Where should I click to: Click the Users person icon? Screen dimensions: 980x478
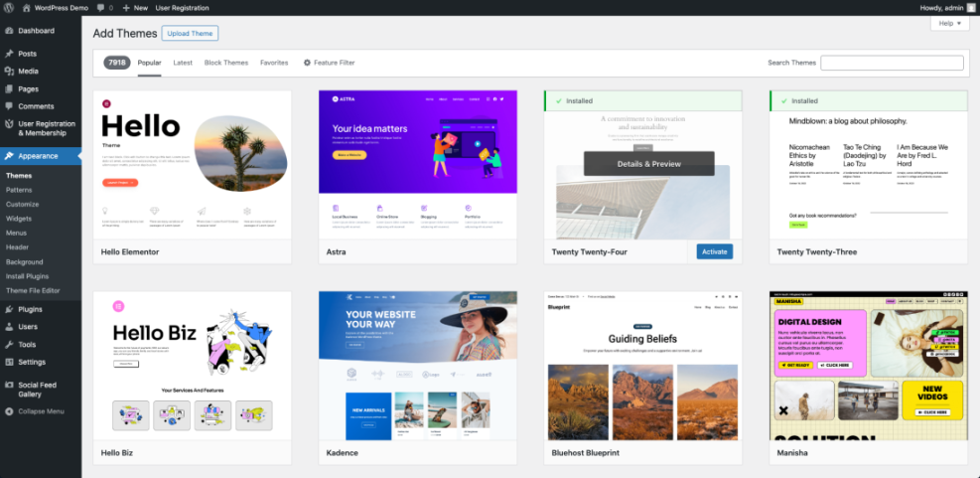click(x=9, y=327)
